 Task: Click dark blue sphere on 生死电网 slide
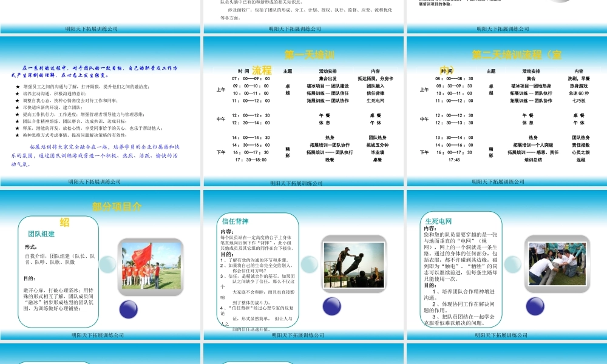[535, 306]
